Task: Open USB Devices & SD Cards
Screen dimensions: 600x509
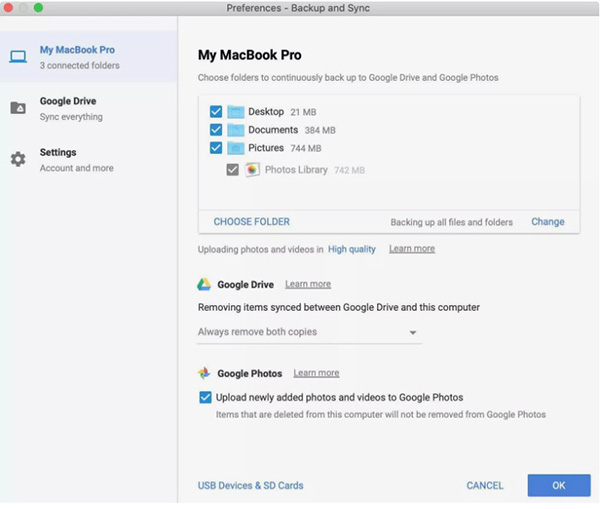Action: tap(251, 485)
